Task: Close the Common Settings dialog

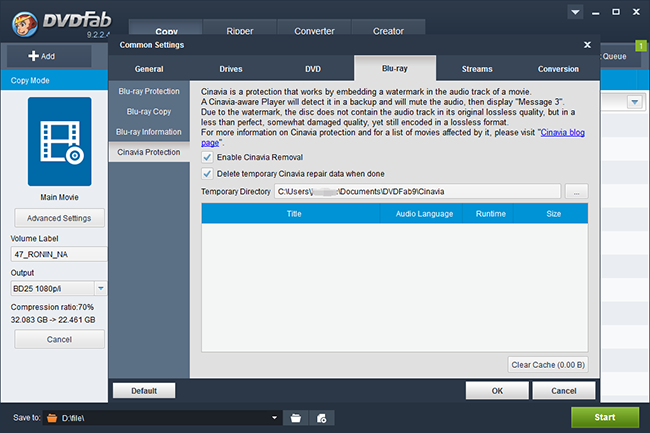Action: [x=587, y=45]
